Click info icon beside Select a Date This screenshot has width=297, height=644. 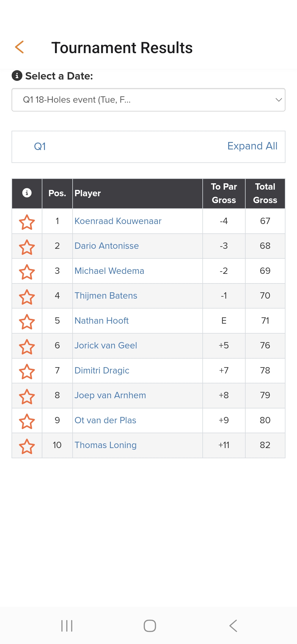tap(17, 76)
